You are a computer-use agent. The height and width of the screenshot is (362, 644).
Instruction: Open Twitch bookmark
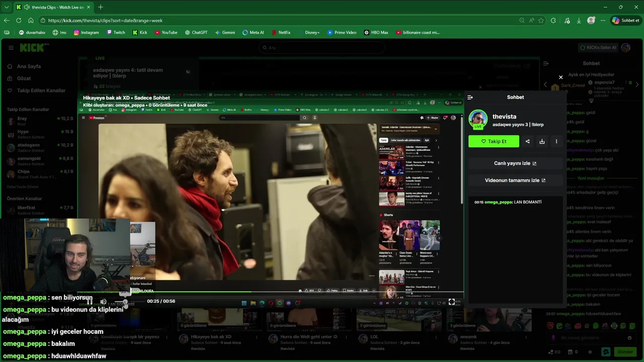116,33
